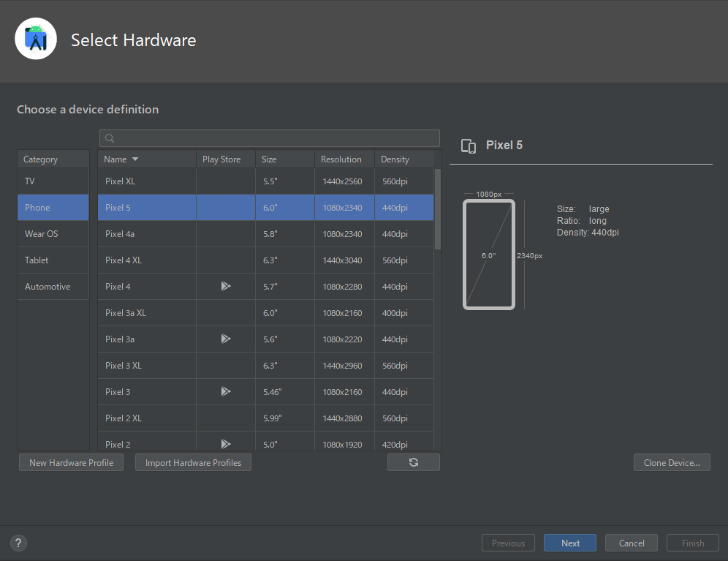Select the TV category
Screen dimensions: 728x561
point(30,181)
